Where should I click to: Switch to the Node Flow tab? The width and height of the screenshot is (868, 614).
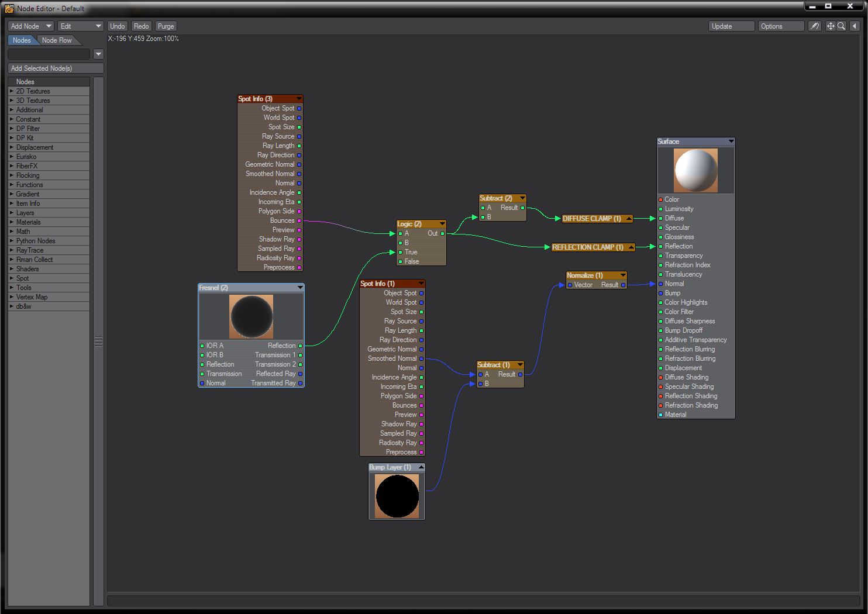57,40
